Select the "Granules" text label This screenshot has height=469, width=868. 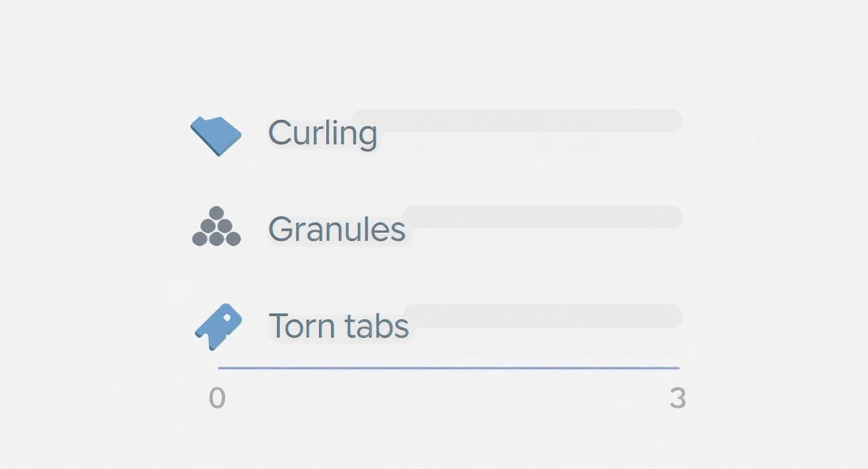coord(337,230)
